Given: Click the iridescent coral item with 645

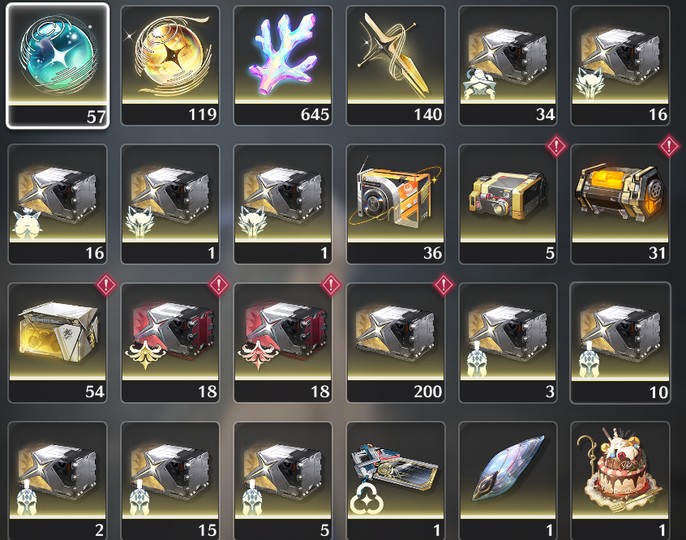Looking at the screenshot, I should 283,66.
